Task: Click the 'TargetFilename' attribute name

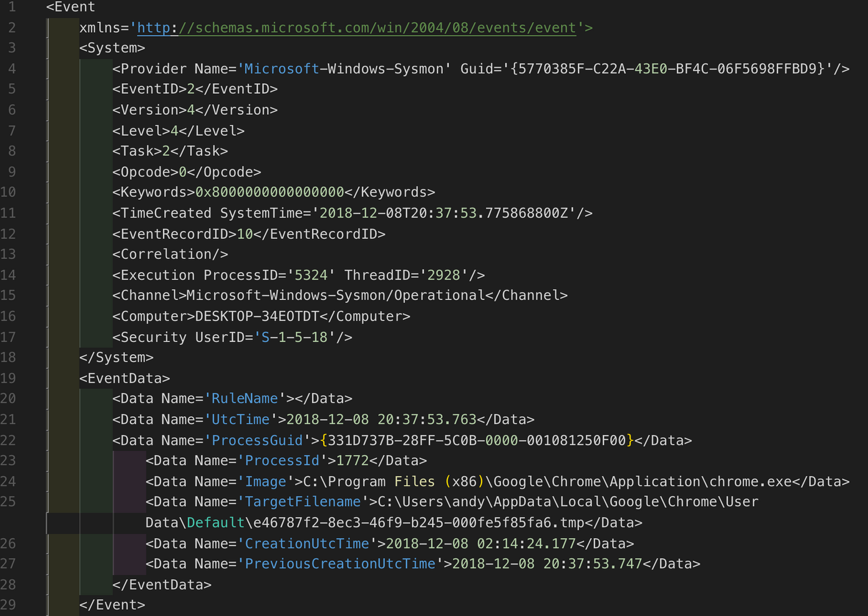Action: (303, 502)
